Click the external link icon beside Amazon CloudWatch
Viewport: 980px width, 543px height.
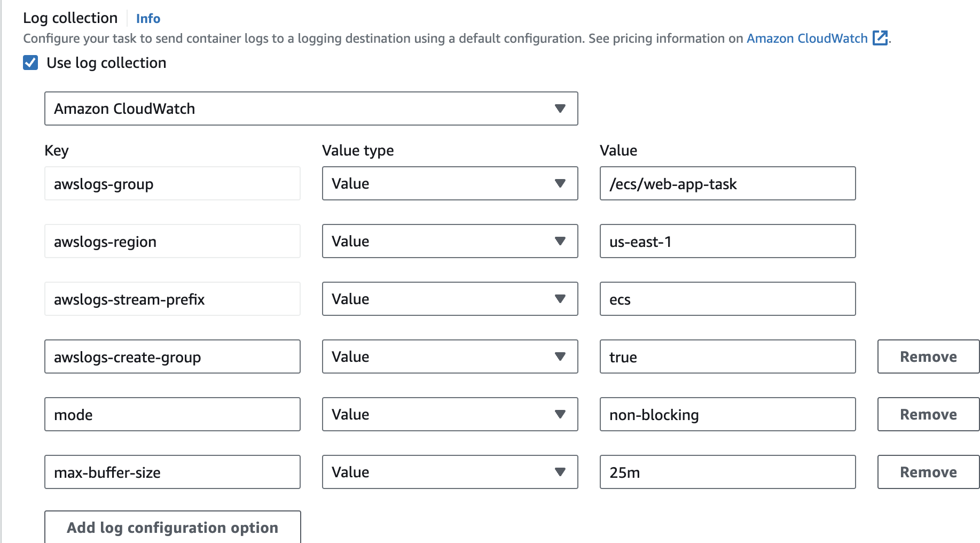pos(880,38)
